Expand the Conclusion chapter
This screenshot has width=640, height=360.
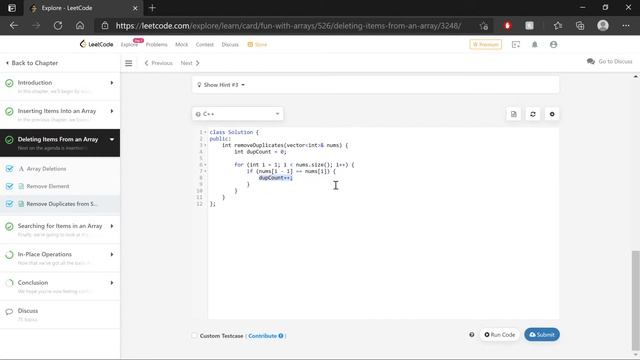[x=112, y=283]
